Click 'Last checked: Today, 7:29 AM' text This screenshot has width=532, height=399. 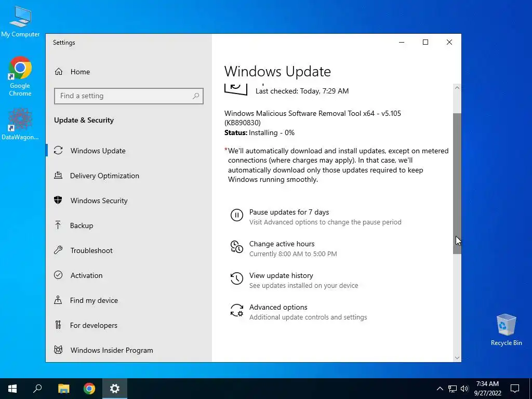point(302,91)
